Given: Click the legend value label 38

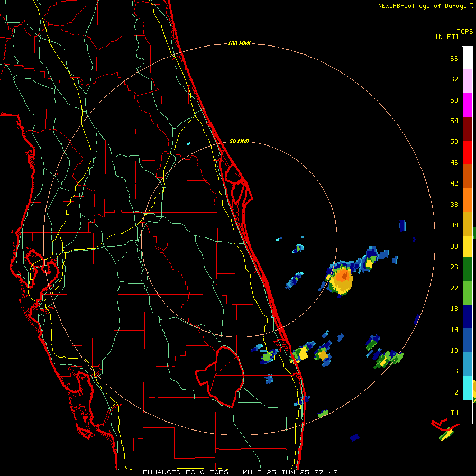Looking at the screenshot, I should click(x=454, y=204).
